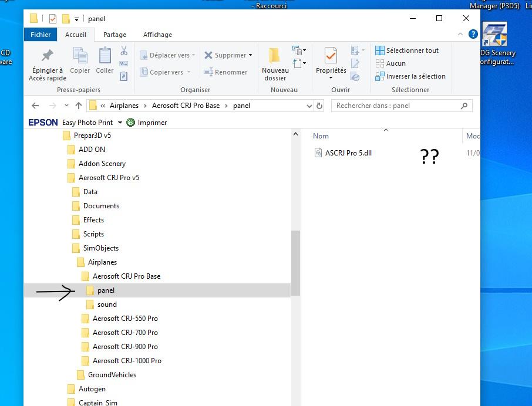The image size is (532, 406).
Task: Switch to the Accueil tab
Action: [76, 35]
